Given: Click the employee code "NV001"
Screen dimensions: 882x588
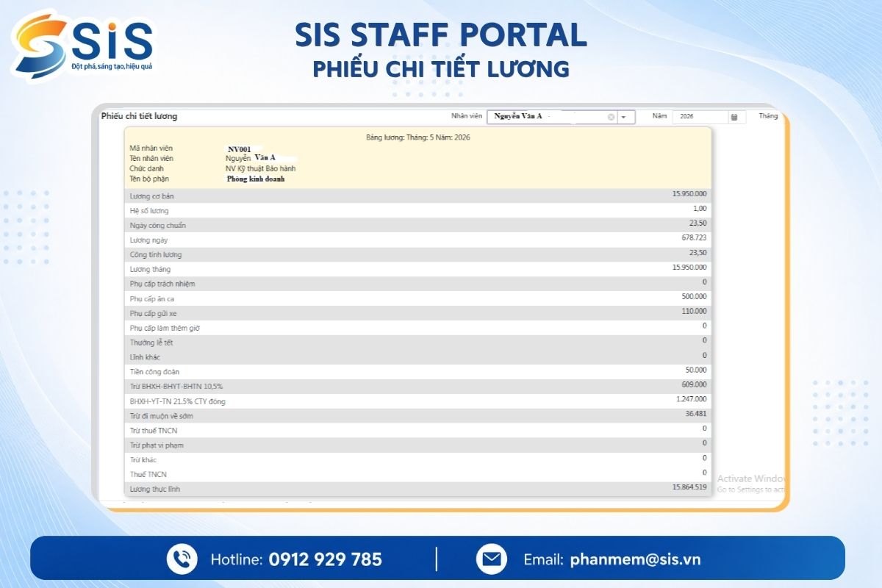Looking at the screenshot, I should (239, 149).
